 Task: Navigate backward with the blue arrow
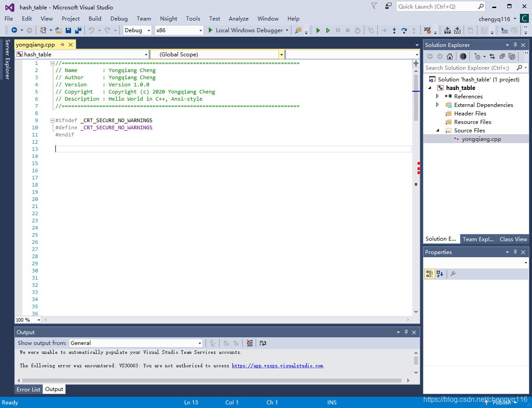(14, 30)
